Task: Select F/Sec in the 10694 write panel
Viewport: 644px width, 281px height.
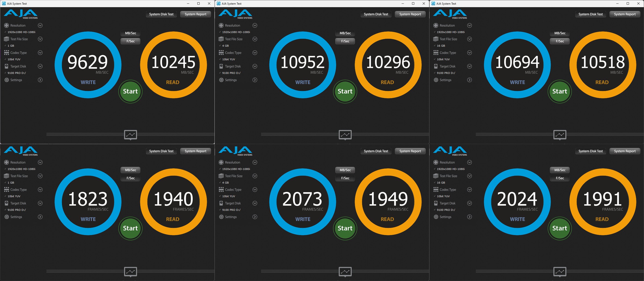Action: 560,41
